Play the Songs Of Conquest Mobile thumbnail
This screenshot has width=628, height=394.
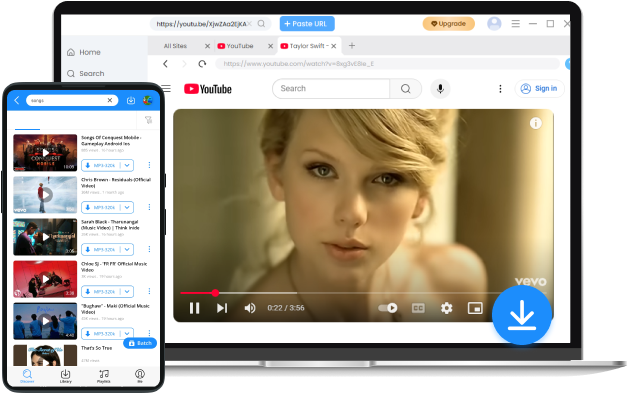pyautogui.click(x=45, y=153)
